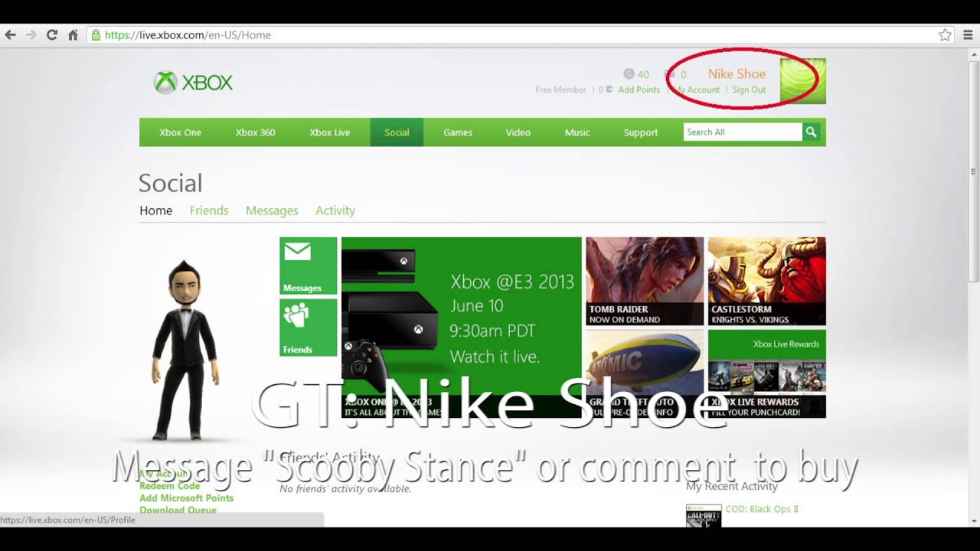Image resolution: width=980 pixels, height=551 pixels.
Task: Open the Xbox One menu
Action: coord(180,132)
